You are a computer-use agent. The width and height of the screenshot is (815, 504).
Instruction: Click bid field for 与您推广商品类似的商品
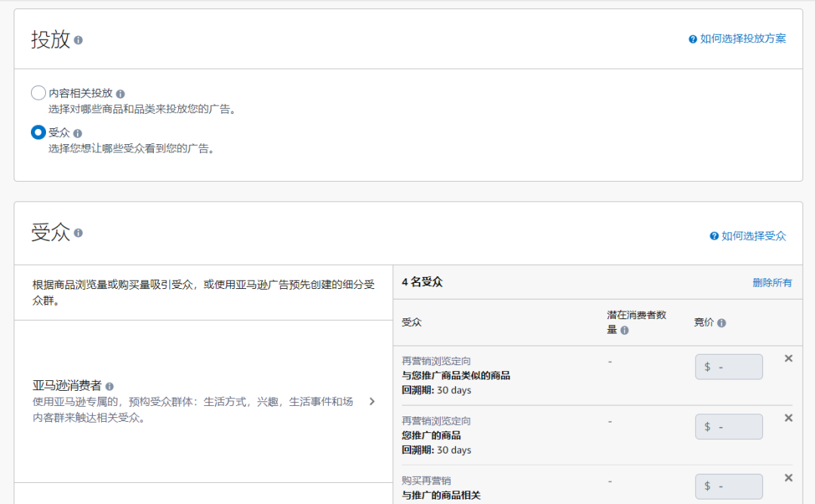coord(729,367)
